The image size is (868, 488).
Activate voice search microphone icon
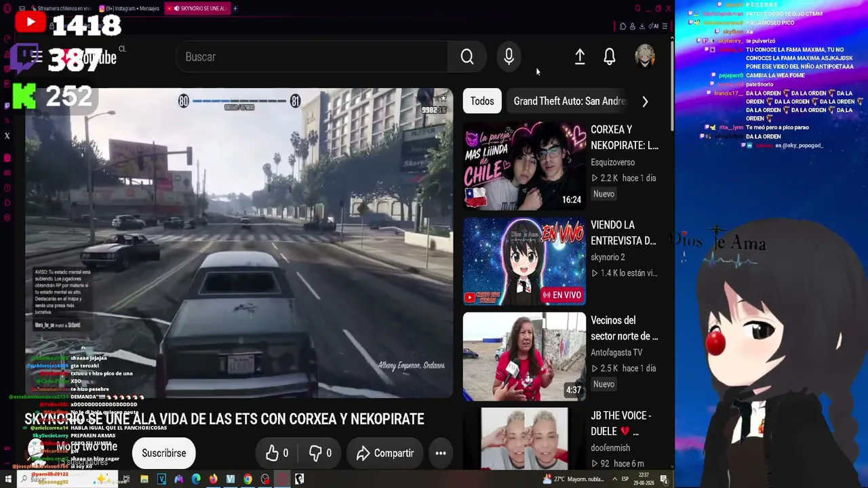coord(509,57)
